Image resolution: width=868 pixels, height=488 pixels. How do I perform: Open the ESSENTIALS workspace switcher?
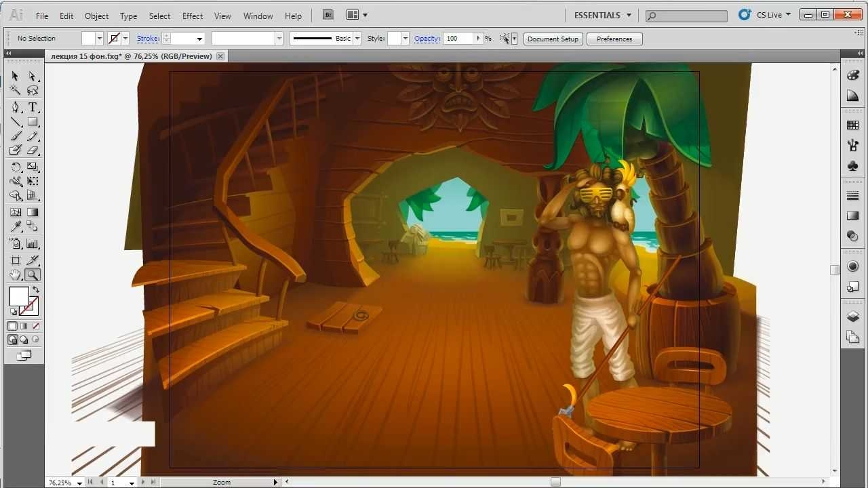click(602, 16)
